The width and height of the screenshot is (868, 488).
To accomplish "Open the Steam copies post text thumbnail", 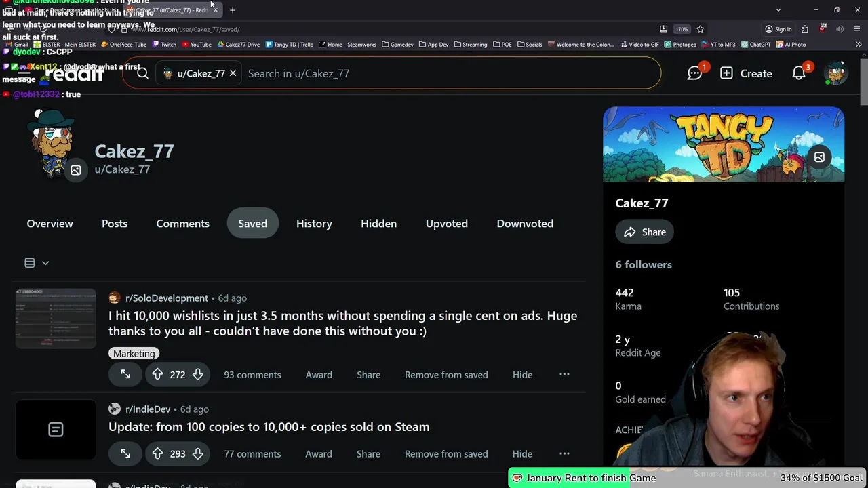I will pos(56,430).
